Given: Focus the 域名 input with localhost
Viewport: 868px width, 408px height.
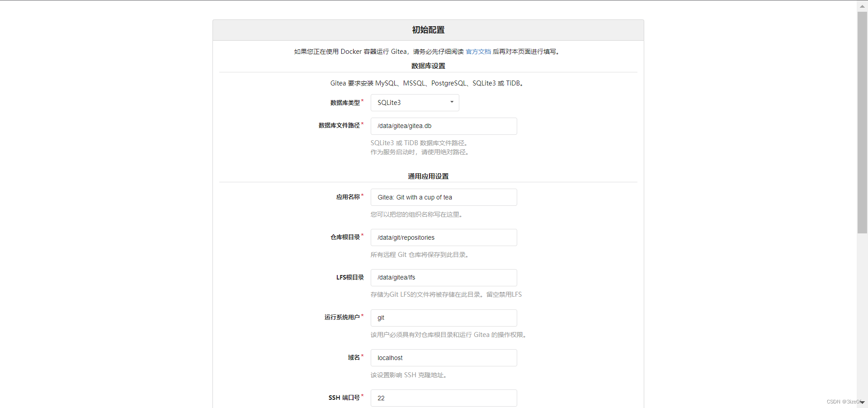Looking at the screenshot, I should click(x=443, y=358).
